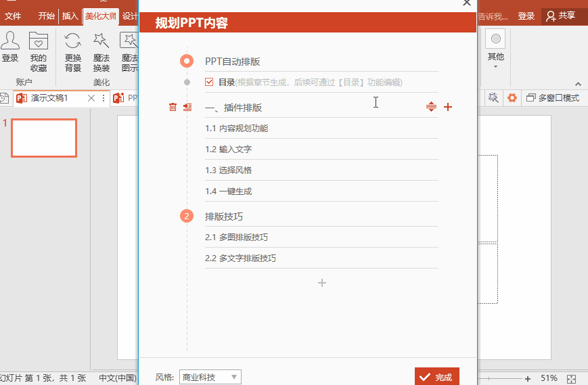
Task: Click 登录 in the title bar
Action: tap(526, 16)
